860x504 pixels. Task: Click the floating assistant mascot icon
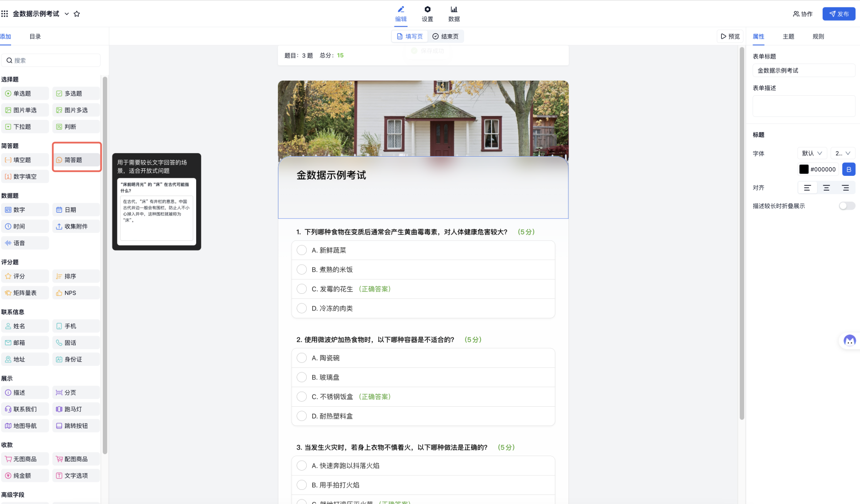849,341
